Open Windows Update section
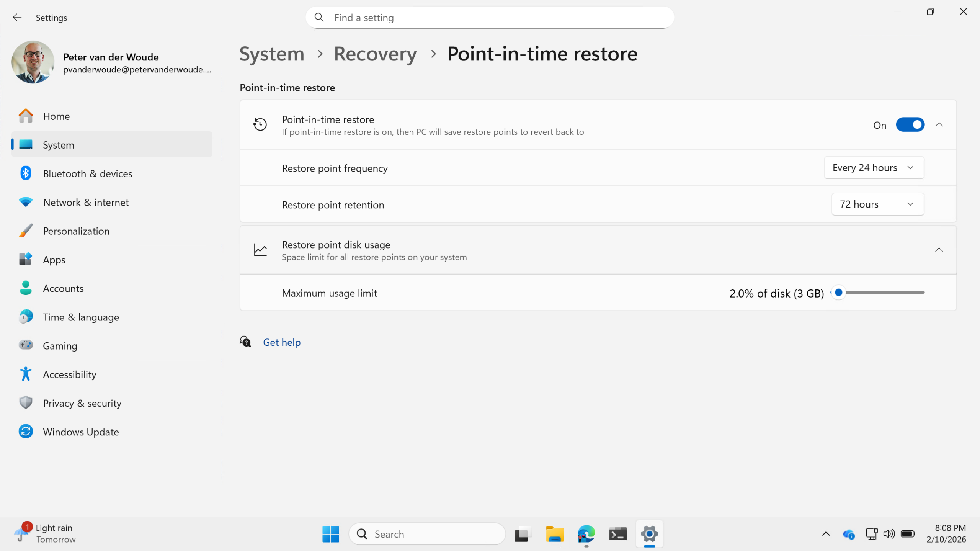 (81, 432)
